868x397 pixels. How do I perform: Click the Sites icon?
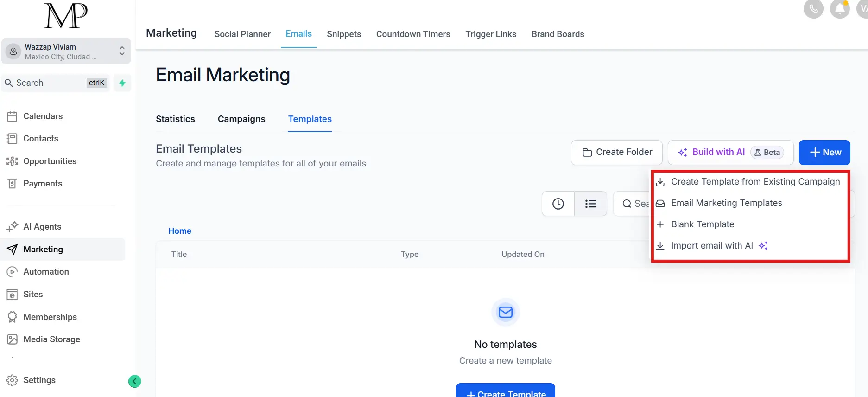click(x=12, y=295)
